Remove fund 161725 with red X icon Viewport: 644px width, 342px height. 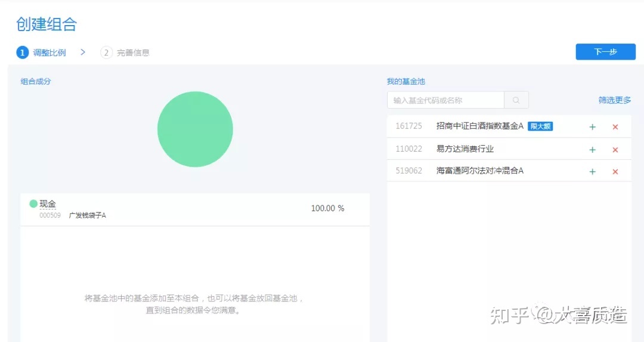[x=615, y=127]
